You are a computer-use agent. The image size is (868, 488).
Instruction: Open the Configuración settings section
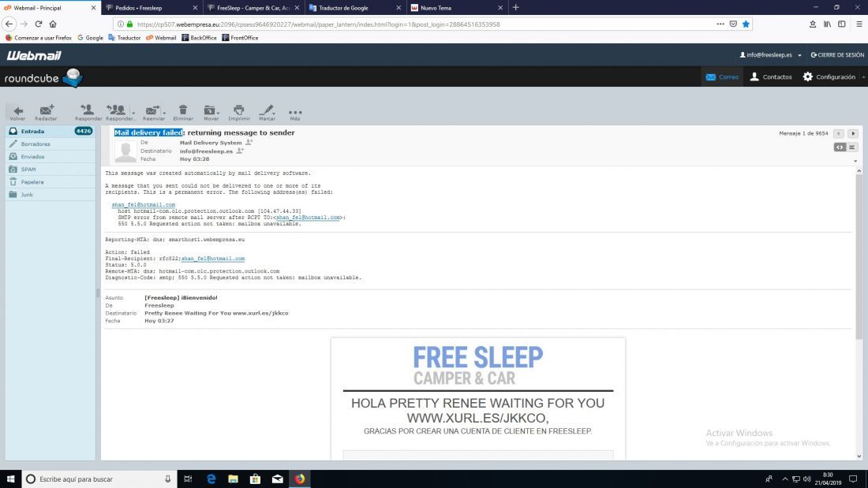[829, 77]
